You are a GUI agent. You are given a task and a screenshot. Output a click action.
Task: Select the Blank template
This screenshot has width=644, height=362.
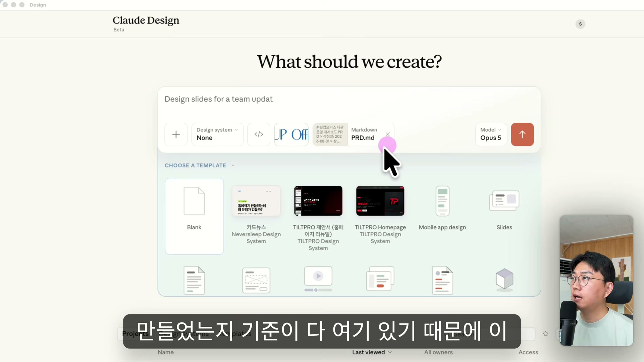click(x=194, y=216)
